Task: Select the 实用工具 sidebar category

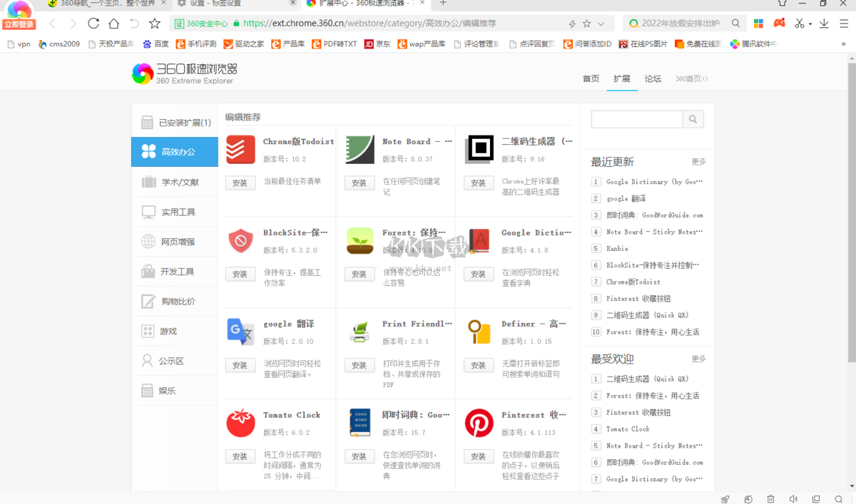Action: point(175,212)
